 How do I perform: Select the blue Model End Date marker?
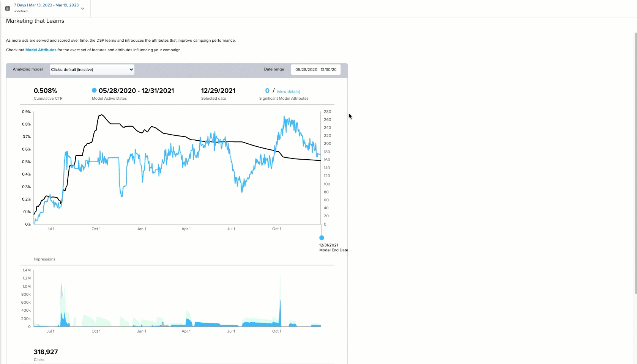(322, 238)
